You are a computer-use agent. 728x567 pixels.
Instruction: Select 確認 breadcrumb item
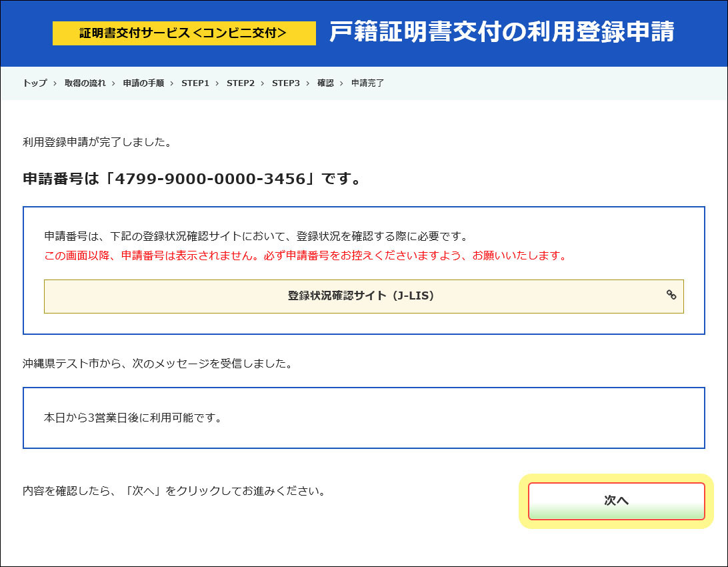(x=325, y=83)
